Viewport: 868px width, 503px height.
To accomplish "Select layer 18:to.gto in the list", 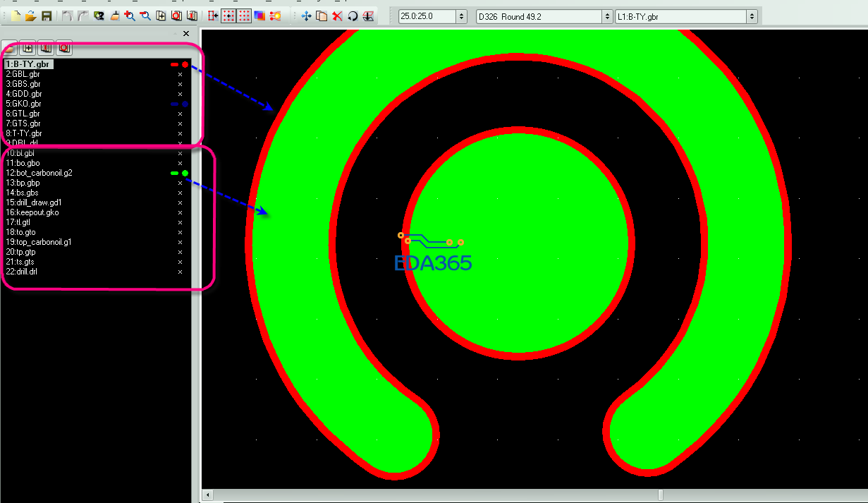I will click(x=20, y=232).
